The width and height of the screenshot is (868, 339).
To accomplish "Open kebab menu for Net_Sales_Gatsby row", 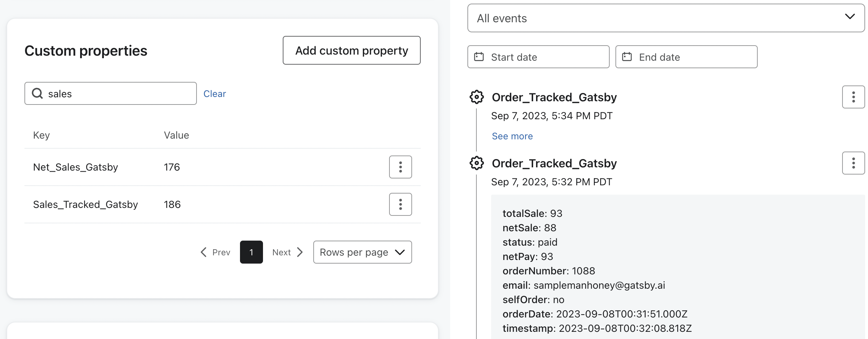I will 400,167.
